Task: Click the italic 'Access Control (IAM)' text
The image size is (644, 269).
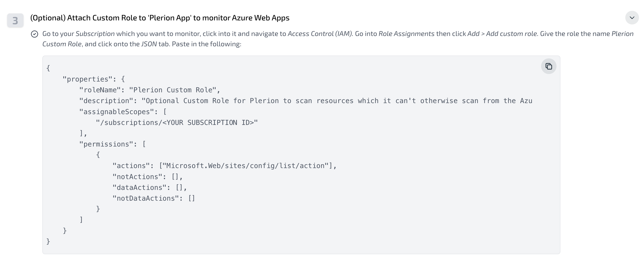Action: coord(320,34)
